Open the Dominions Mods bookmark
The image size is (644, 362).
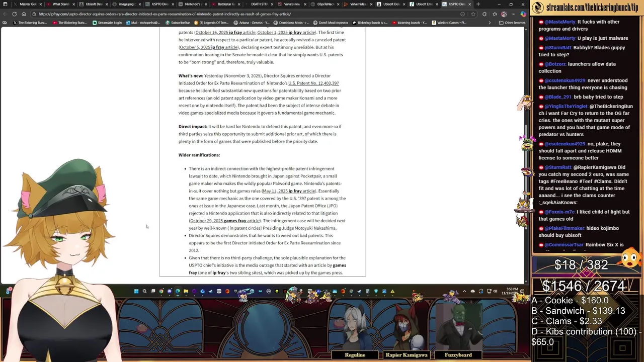[x=290, y=23]
